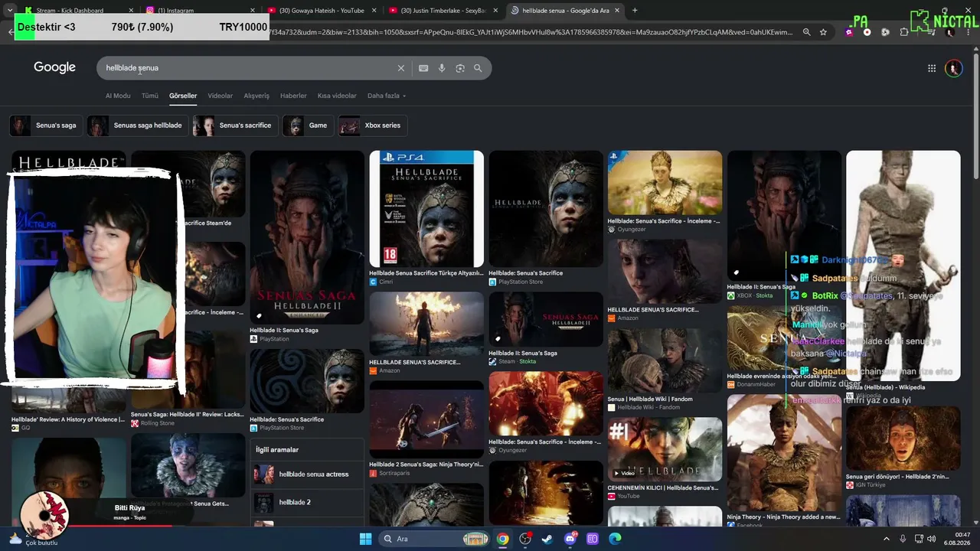Switch to the Alışveriş tab
The image size is (980, 551).
point(256,96)
